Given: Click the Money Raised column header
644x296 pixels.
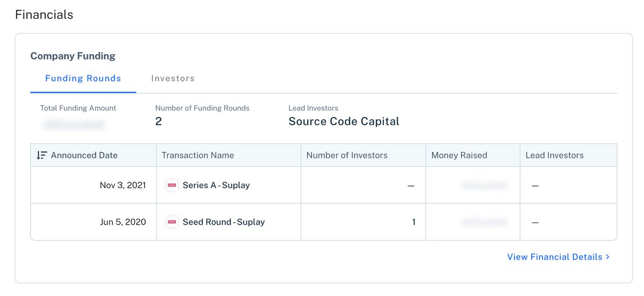Looking at the screenshot, I should click(x=459, y=156).
